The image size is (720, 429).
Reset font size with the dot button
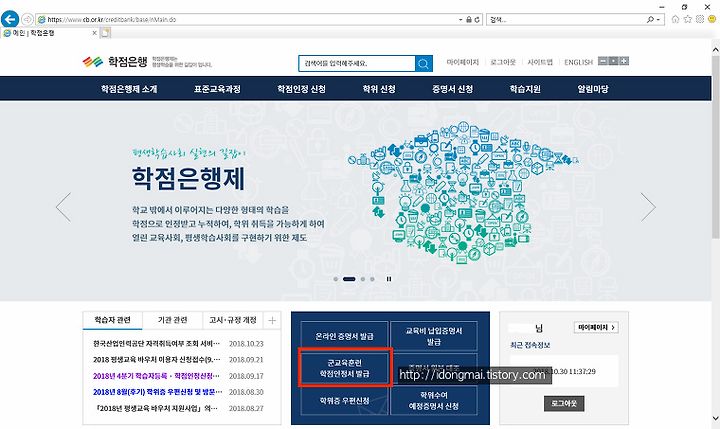[x=613, y=61]
